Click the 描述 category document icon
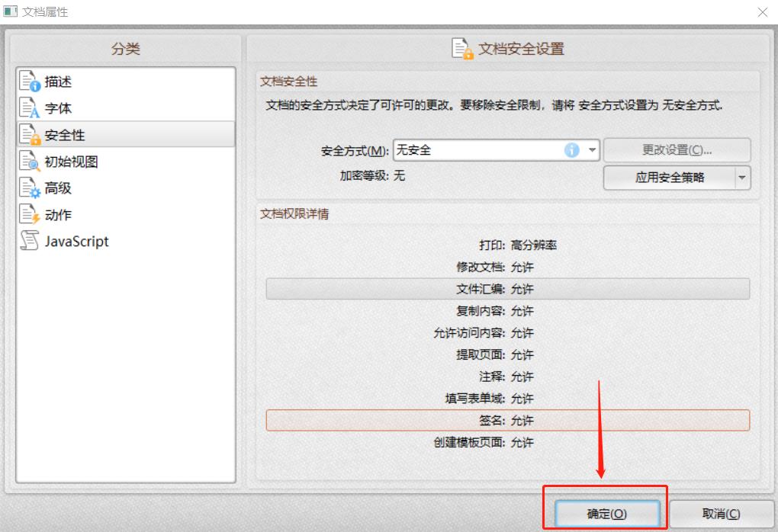The image size is (778, 532). pyautogui.click(x=29, y=82)
